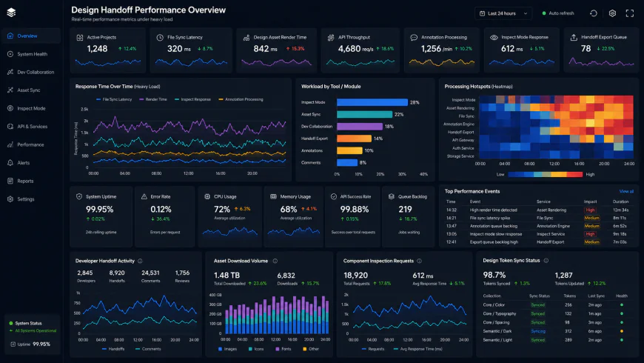The image size is (644, 363).
Task: Navigate to API & Services
Action: tap(30, 126)
